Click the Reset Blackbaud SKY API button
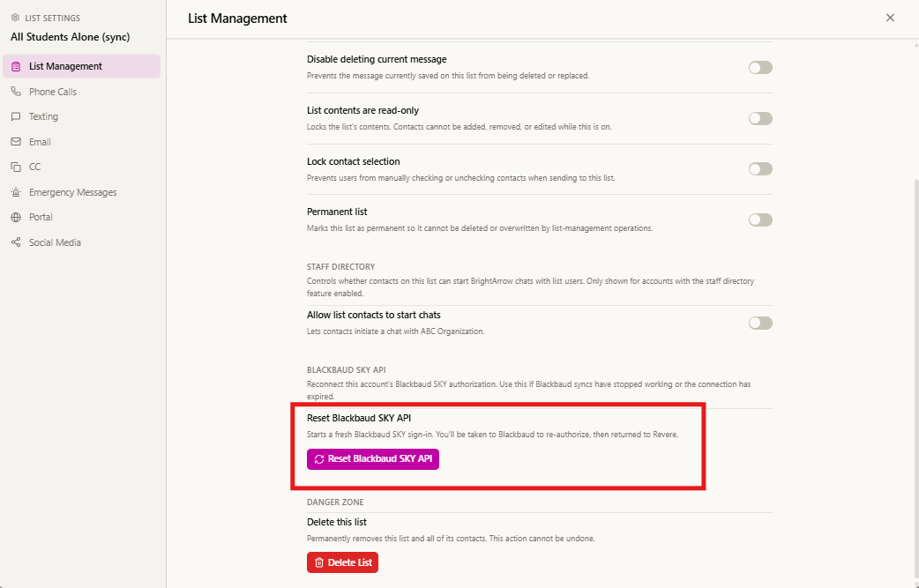The width and height of the screenshot is (919, 588). point(373,459)
